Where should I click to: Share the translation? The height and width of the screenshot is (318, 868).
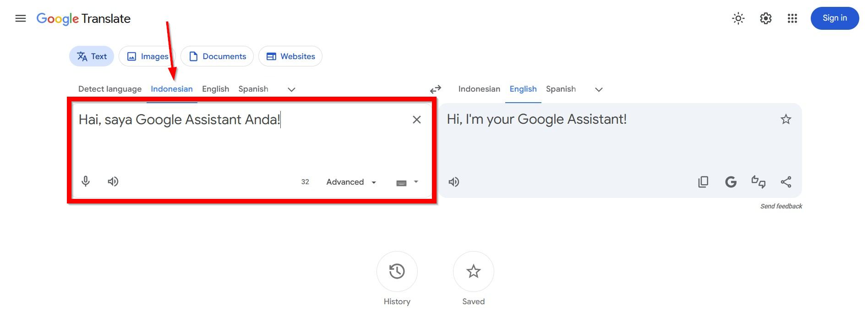[x=786, y=182]
